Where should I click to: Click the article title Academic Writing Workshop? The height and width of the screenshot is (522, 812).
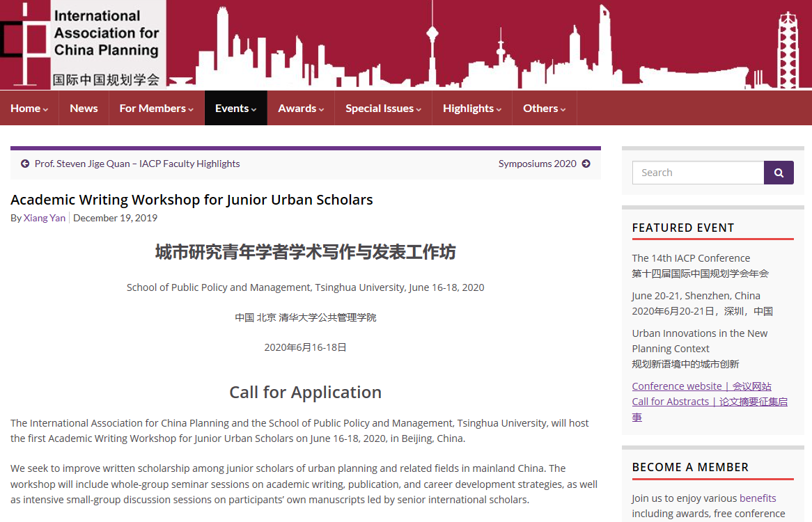[x=192, y=200]
